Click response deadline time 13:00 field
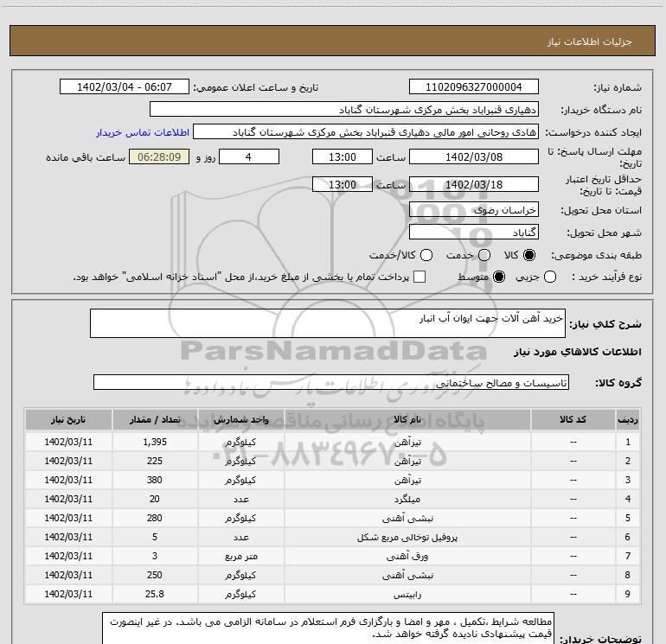The height and width of the screenshot is (644, 666). coord(343,156)
